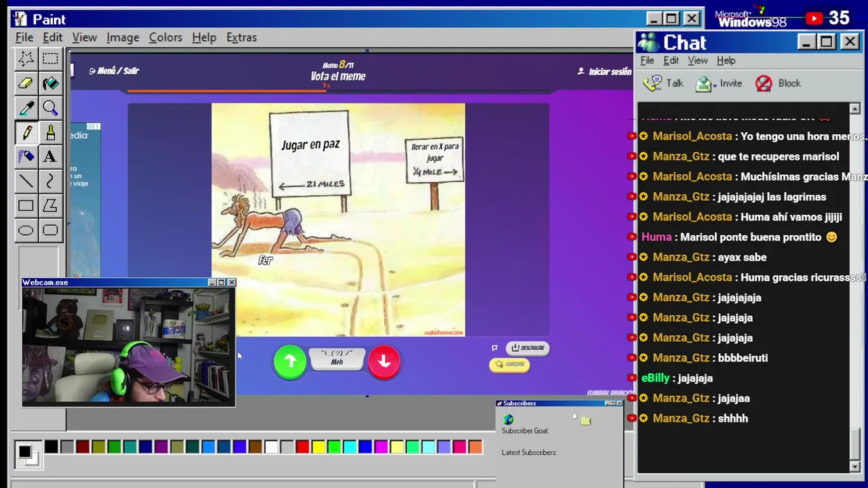Viewport: 868px width, 488px height.
Task: Open the Paint View menu
Action: tap(85, 37)
